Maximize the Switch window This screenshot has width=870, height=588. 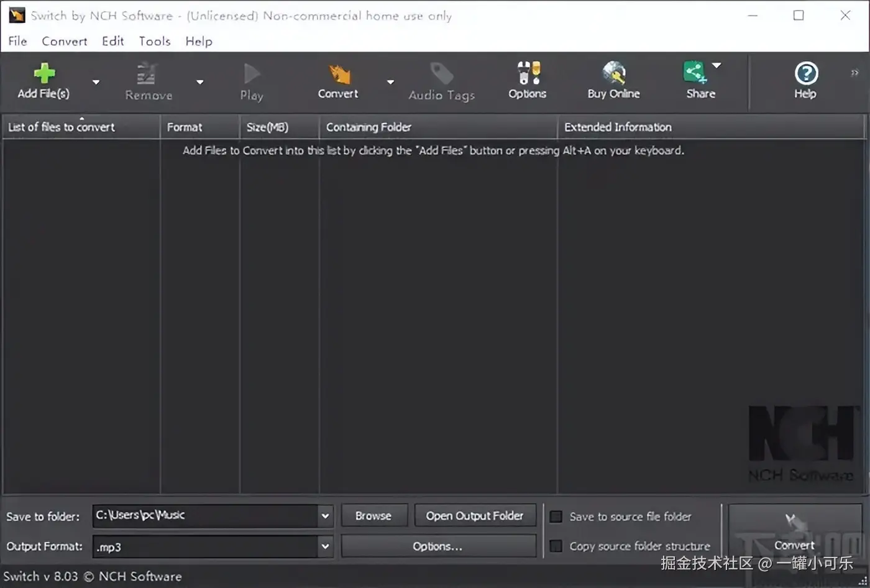coord(799,16)
